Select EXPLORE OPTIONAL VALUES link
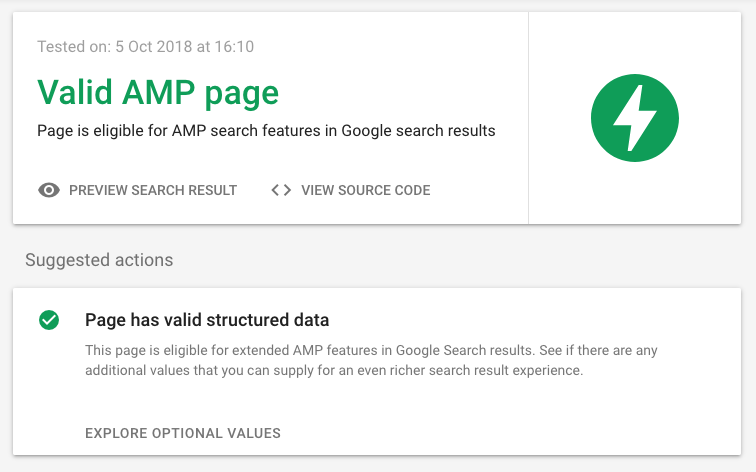The image size is (756, 472). (x=183, y=433)
